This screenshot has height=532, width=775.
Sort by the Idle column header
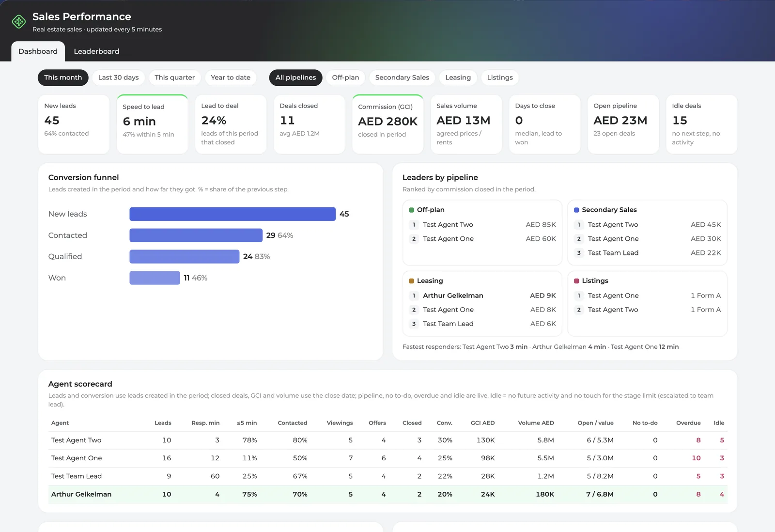click(719, 423)
